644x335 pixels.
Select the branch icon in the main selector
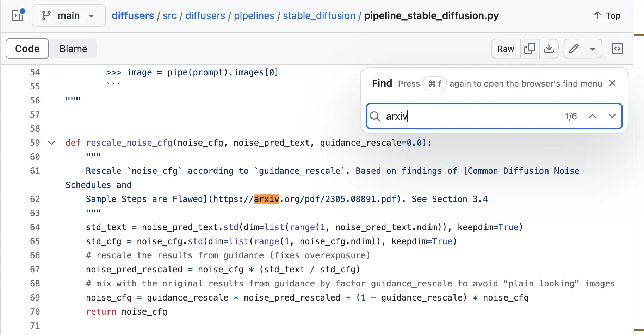pyautogui.click(x=46, y=15)
